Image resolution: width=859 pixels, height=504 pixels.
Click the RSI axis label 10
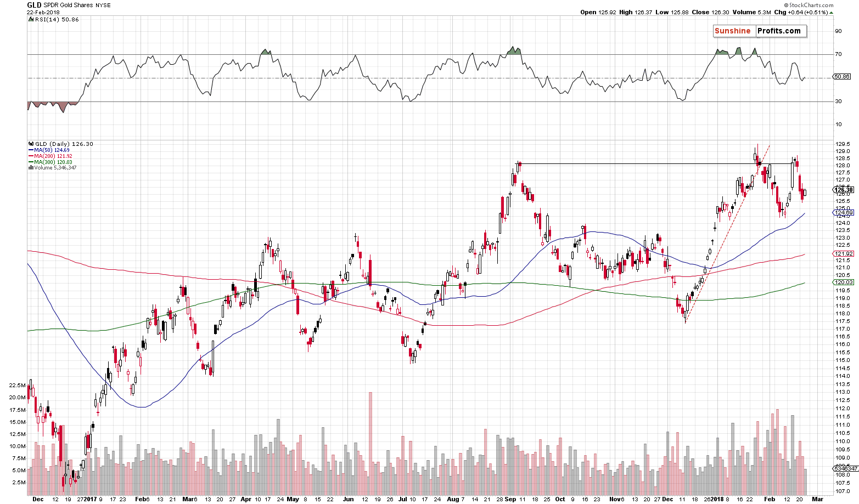(839, 124)
